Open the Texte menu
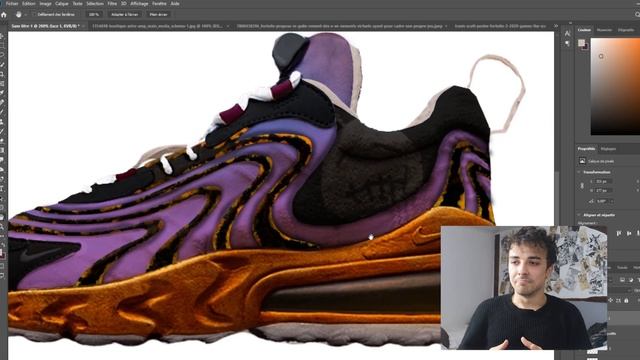The height and width of the screenshot is (360, 640). click(x=77, y=3)
